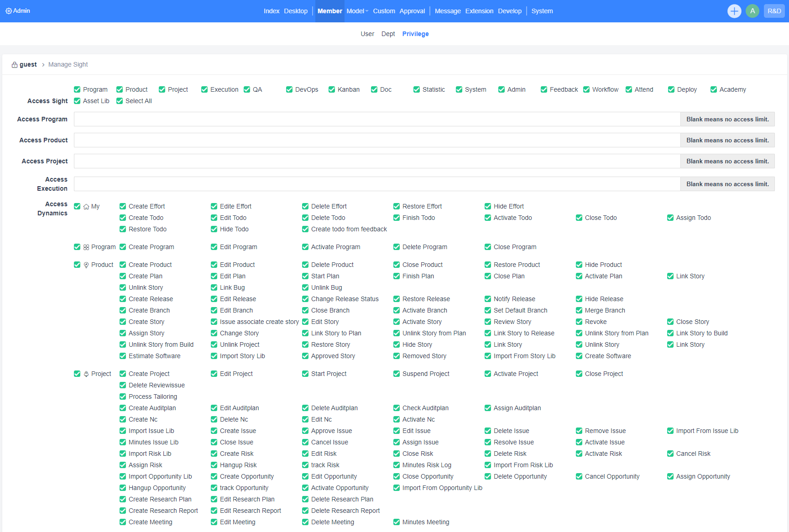This screenshot has width=789, height=532.
Task: Open the Access Program selection box
Action: click(377, 120)
